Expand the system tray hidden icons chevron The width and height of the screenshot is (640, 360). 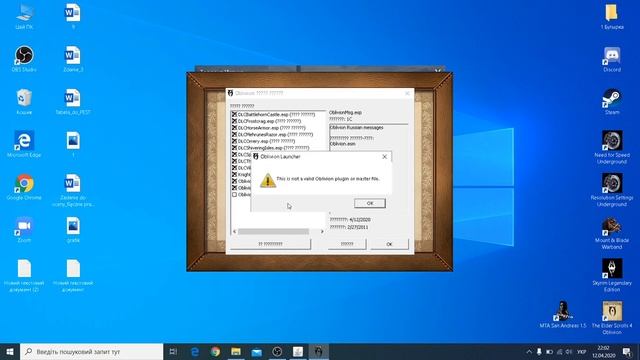[x=529, y=351]
